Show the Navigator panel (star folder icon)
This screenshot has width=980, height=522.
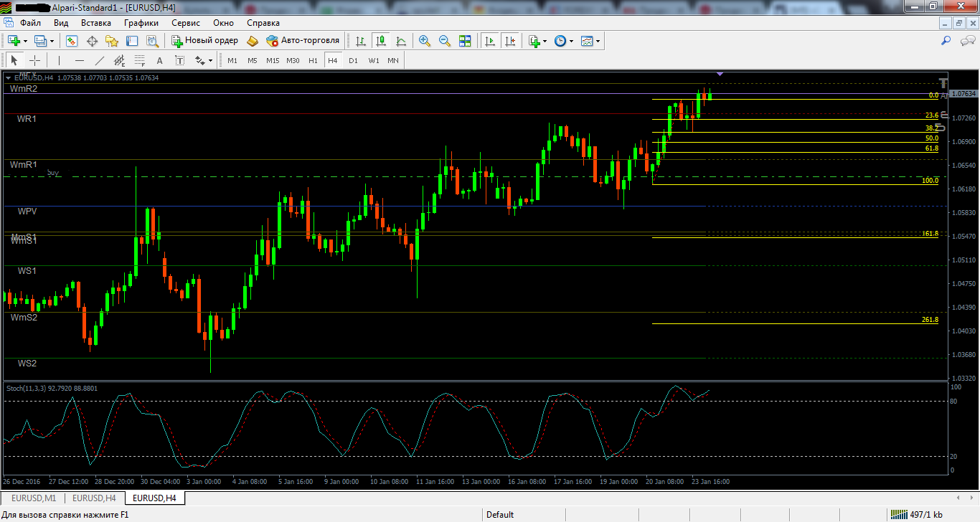112,41
